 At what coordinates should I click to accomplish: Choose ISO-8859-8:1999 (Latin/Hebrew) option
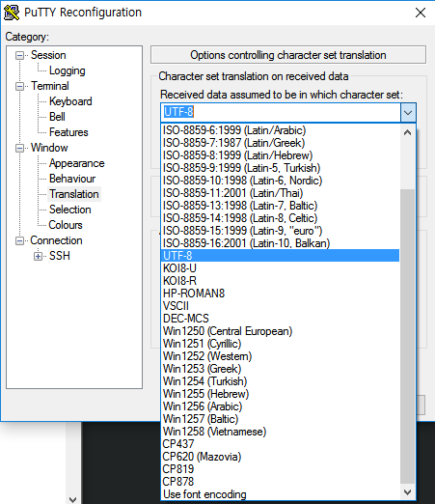[x=280, y=155]
